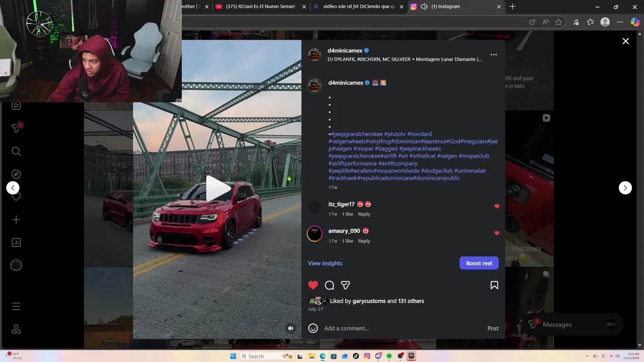Image resolution: width=644 pixels, height=362 pixels.
Task: Open Edge profile avatar
Action: click(605, 22)
